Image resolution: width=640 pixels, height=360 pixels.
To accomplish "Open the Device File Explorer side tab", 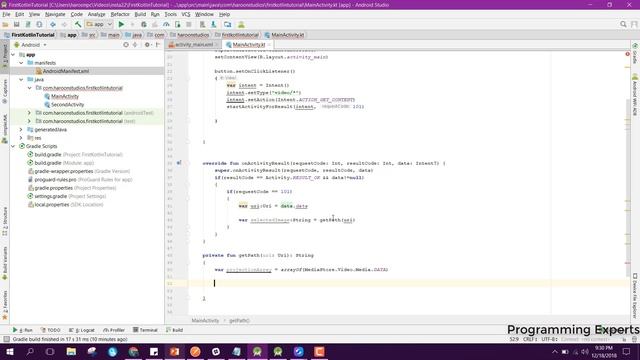I will coord(635,296).
